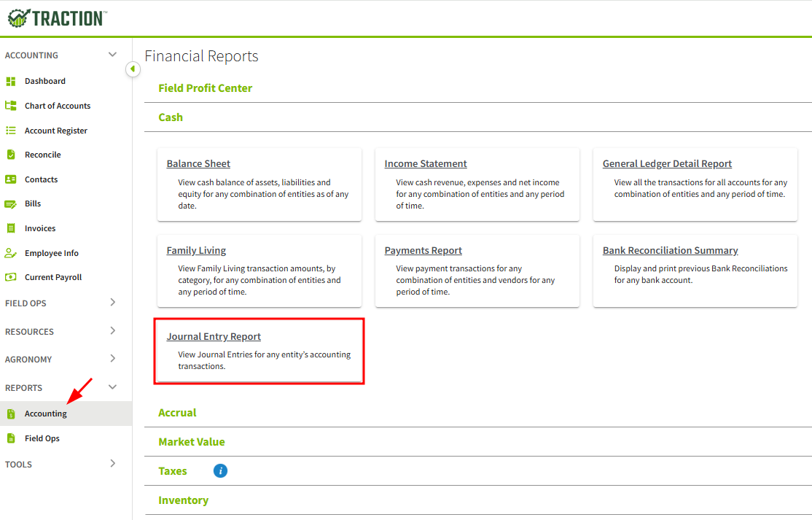Expand the Accrual reports section

[x=177, y=413]
